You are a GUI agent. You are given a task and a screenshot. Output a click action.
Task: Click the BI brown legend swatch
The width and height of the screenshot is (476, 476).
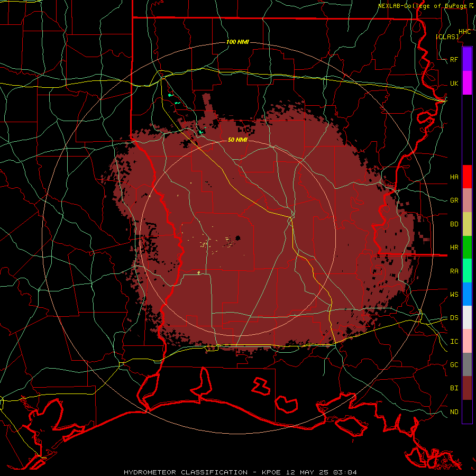tap(467, 388)
